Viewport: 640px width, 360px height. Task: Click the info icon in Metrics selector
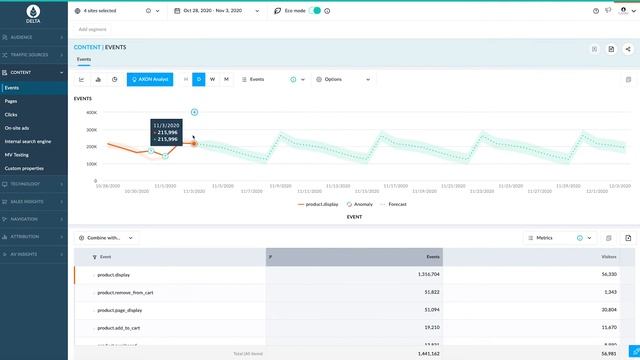point(580,238)
